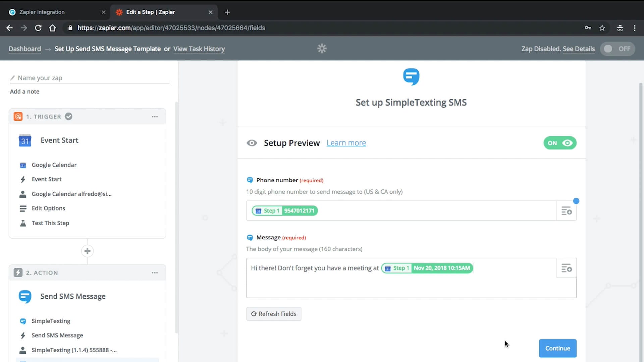Click the SimpleTexting logo above setup title
The width and height of the screenshot is (644, 362).
click(x=411, y=77)
